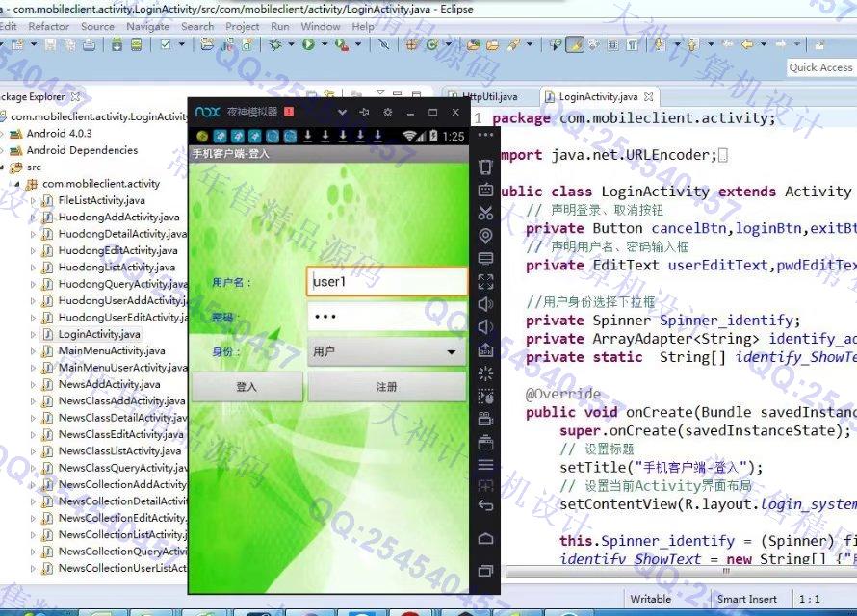Viewport: 857px width, 616px height.
Task: Expand HuodongEditActivity.java tree node
Action: pyautogui.click(x=33, y=251)
